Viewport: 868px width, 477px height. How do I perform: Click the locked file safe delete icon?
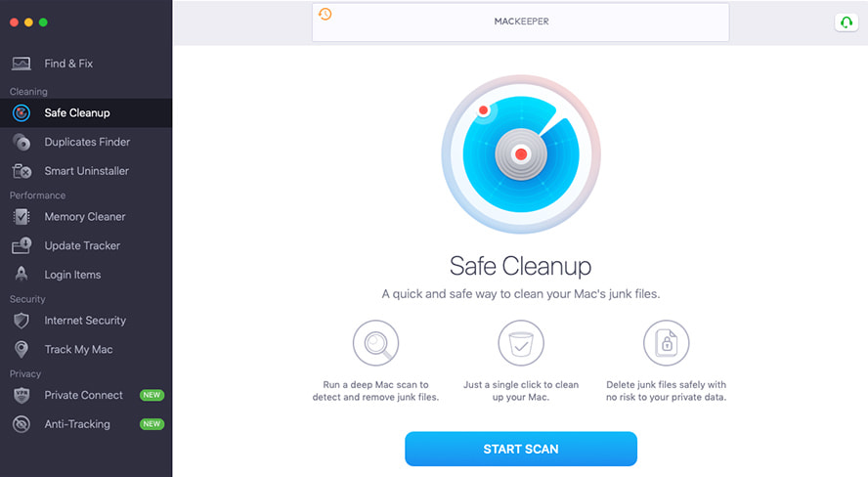[x=666, y=343]
